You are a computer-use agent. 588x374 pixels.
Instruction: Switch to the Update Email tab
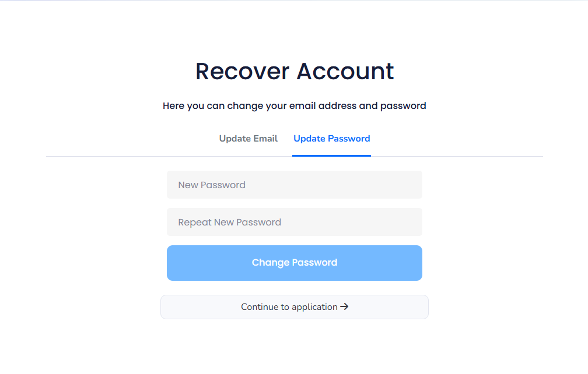249,139
